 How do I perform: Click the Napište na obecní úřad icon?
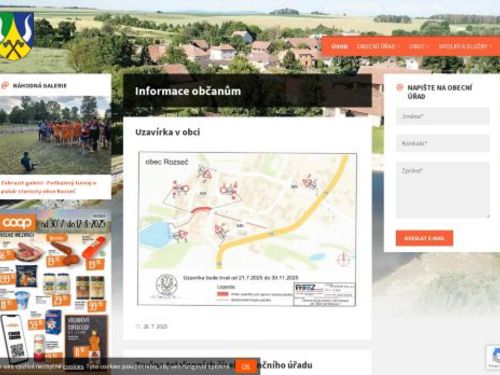(400, 88)
